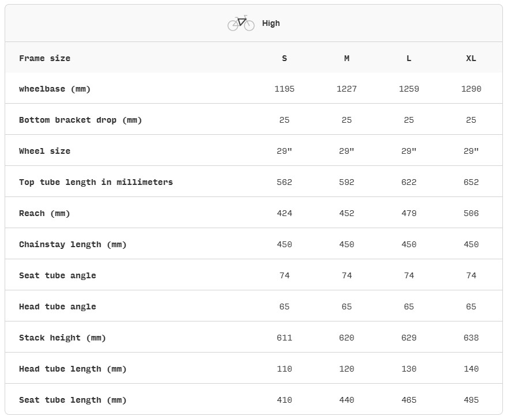Select the Seat tube length (mm) label
Image resolution: width=507 pixels, height=420 pixels.
73,400
